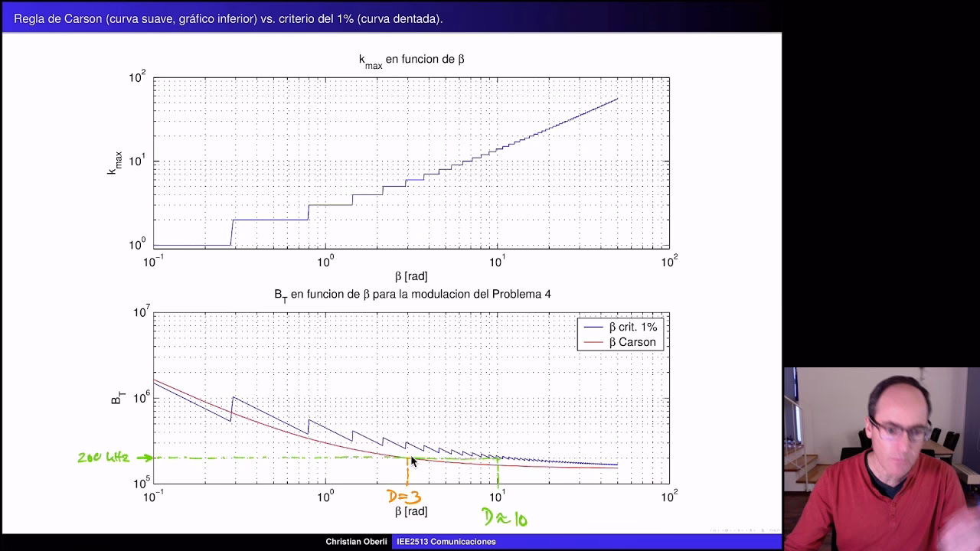Click the orange handwritten "D=3" annotation
Image resolution: width=980 pixels, height=551 pixels.
click(x=403, y=497)
